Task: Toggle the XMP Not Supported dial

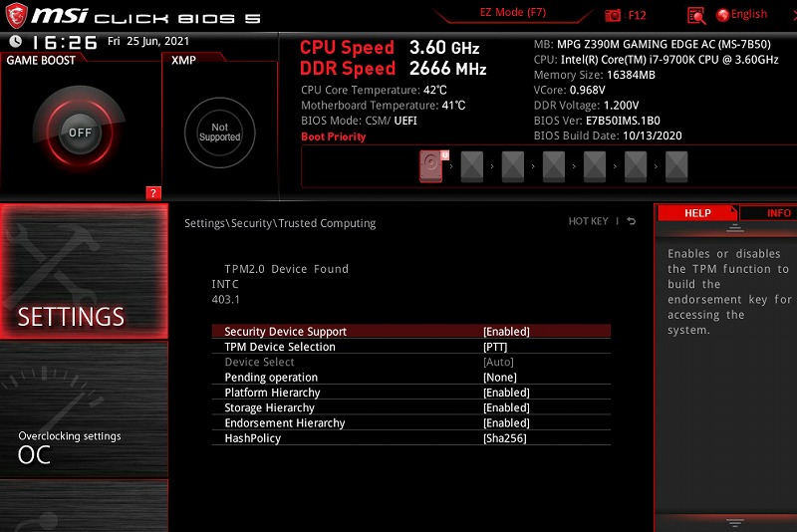Action: pyautogui.click(x=219, y=133)
